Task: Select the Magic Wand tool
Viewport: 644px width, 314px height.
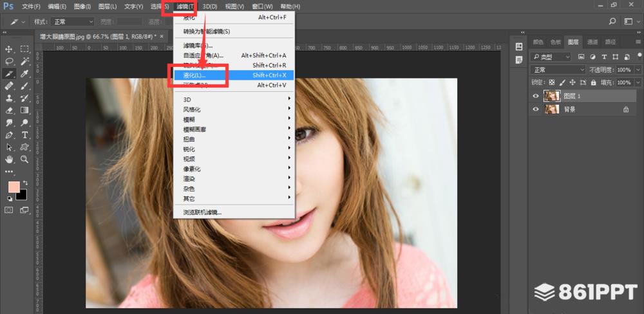Action: pyautogui.click(x=24, y=62)
